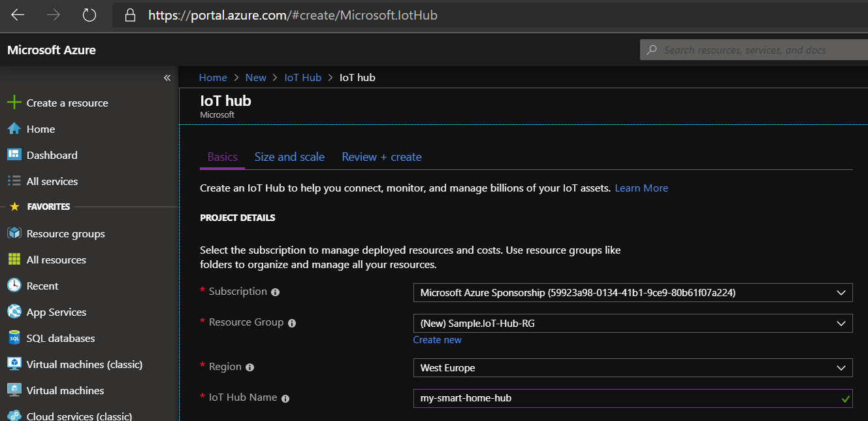This screenshot has width=868, height=421.
Task: Open the Dashboard from the sidebar
Action: (x=51, y=155)
